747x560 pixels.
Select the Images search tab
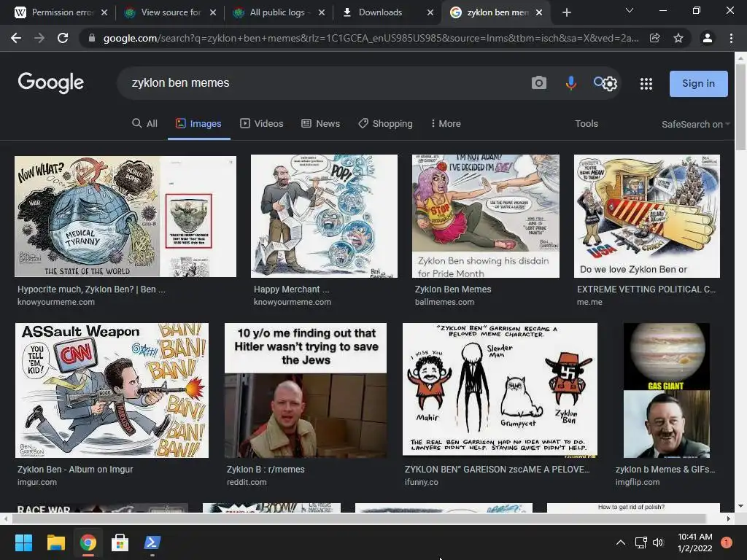click(198, 123)
